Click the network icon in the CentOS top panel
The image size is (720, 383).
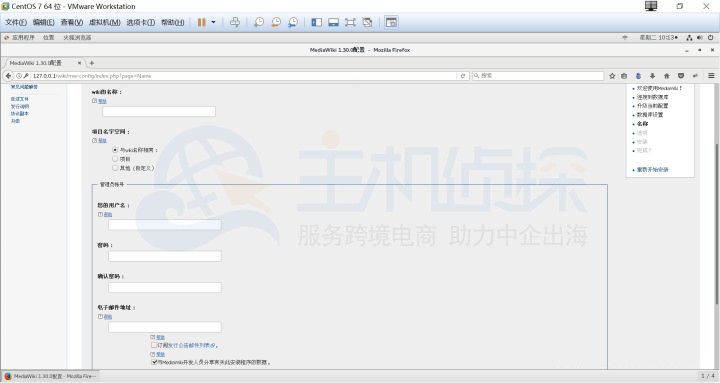click(x=689, y=38)
